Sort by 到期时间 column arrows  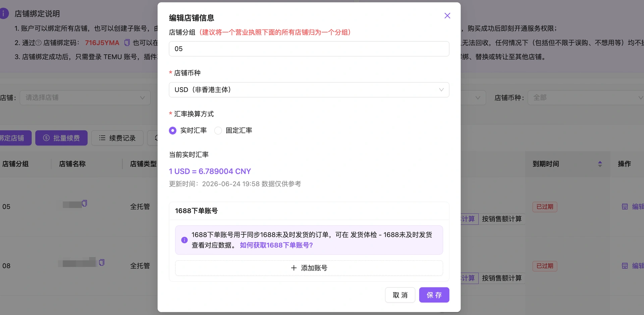point(600,164)
